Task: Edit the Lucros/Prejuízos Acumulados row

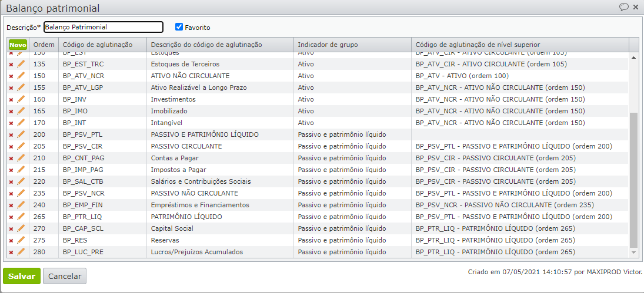Action: pos(21,252)
